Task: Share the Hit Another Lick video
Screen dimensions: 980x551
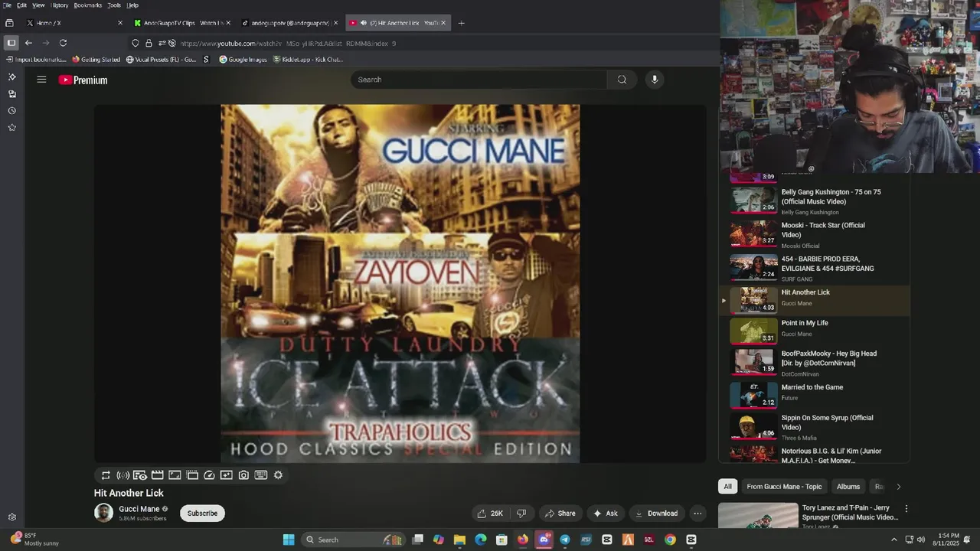Action: 560,514
